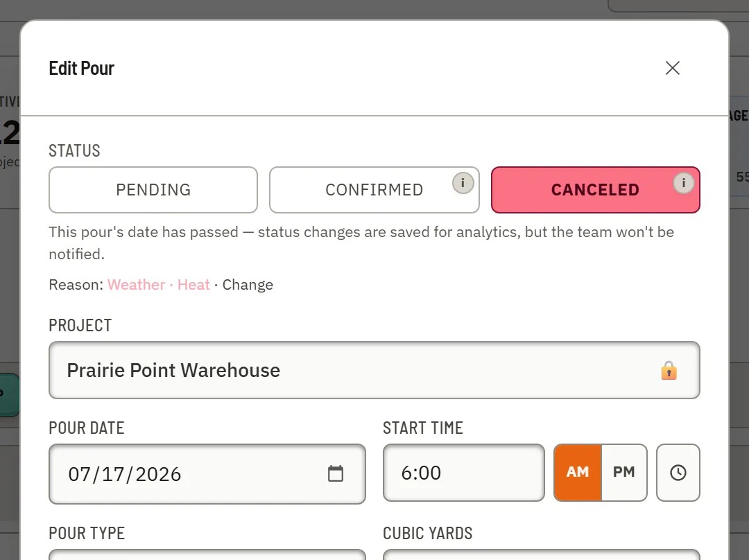Open the clock time picker button
Image resolution: width=749 pixels, height=560 pixels.
(678, 473)
